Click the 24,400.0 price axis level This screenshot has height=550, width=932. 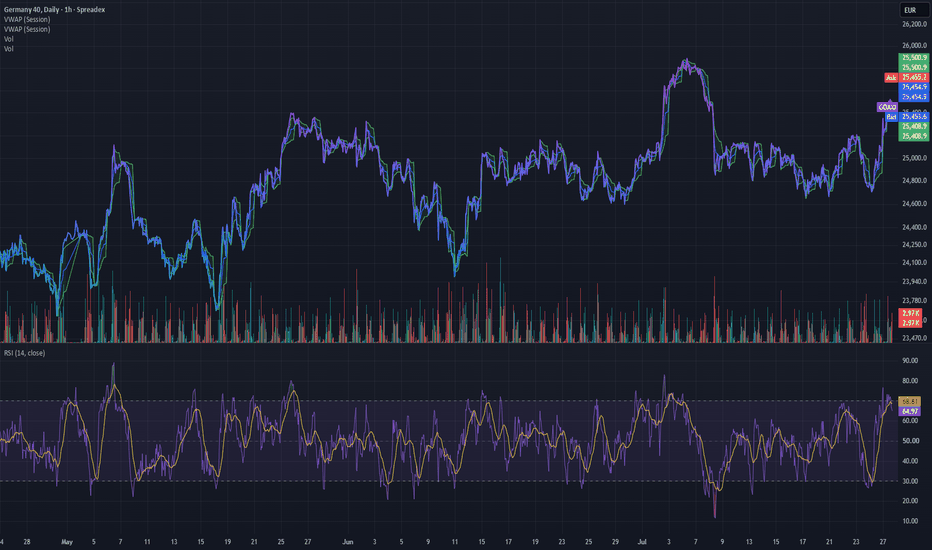tap(914, 227)
